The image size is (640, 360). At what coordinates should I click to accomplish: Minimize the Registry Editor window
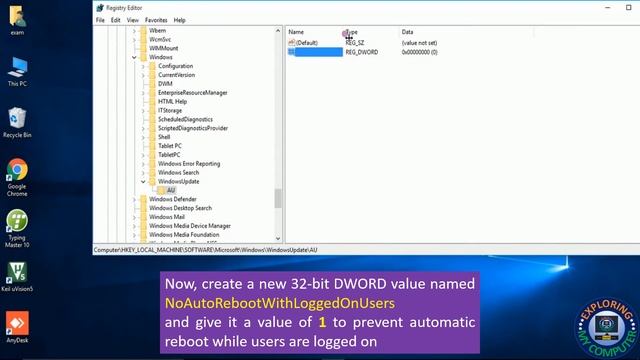607,8
